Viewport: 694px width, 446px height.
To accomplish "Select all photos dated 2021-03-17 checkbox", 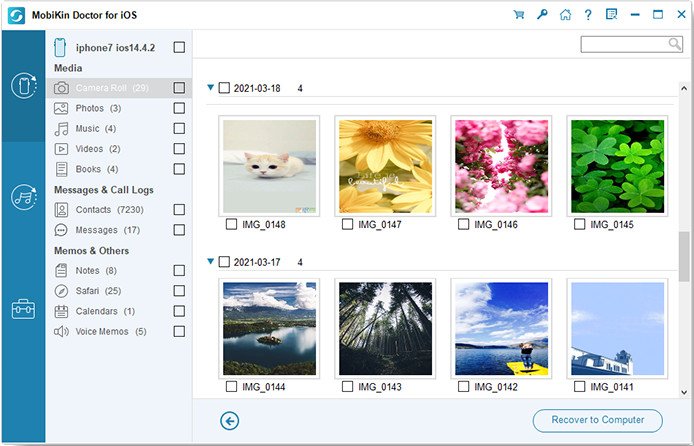I will (x=224, y=262).
